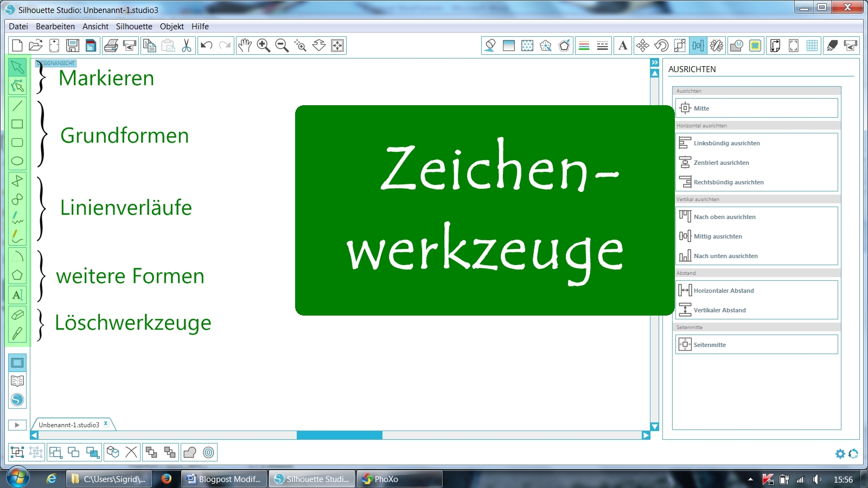Expand the tab list arrow button
The image size is (868, 488).
point(17,425)
